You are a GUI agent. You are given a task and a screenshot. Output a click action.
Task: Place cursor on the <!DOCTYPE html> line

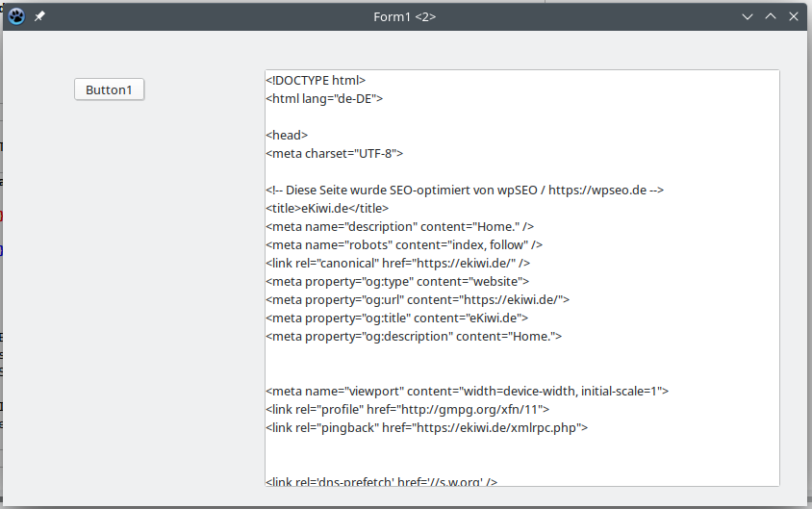[x=316, y=80]
